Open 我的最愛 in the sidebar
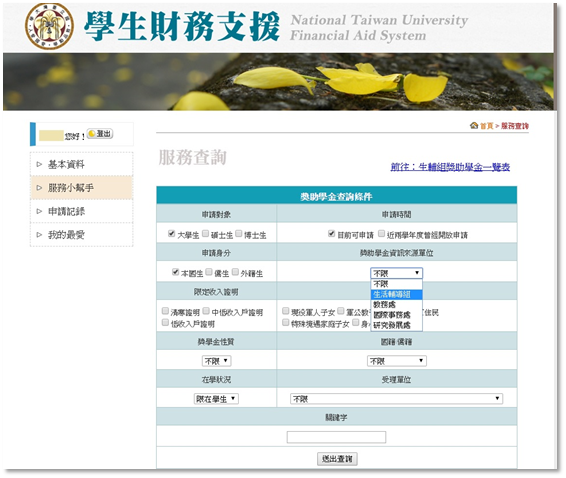The image size is (566, 478). tap(82, 235)
